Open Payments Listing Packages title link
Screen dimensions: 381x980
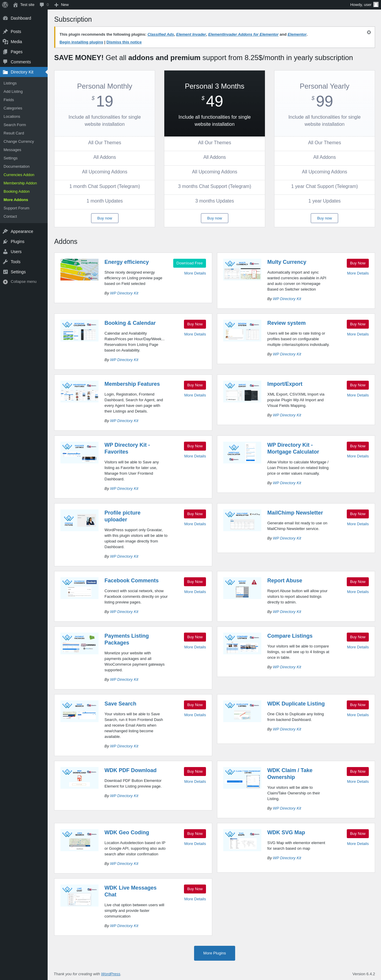pyautogui.click(x=127, y=639)
